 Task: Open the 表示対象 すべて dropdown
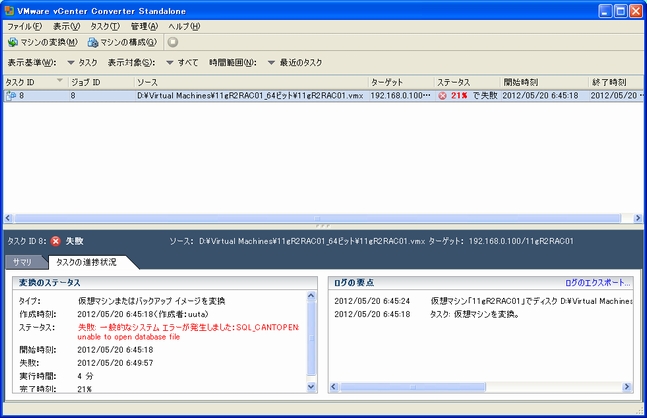(182, 63)
